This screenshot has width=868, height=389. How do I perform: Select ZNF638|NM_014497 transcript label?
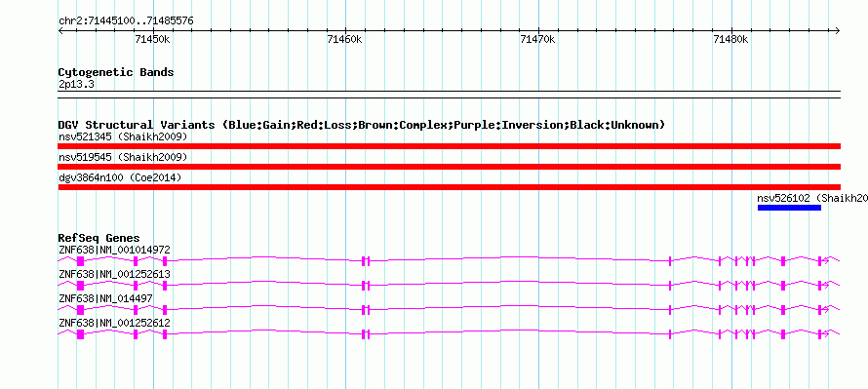[105, 298]
